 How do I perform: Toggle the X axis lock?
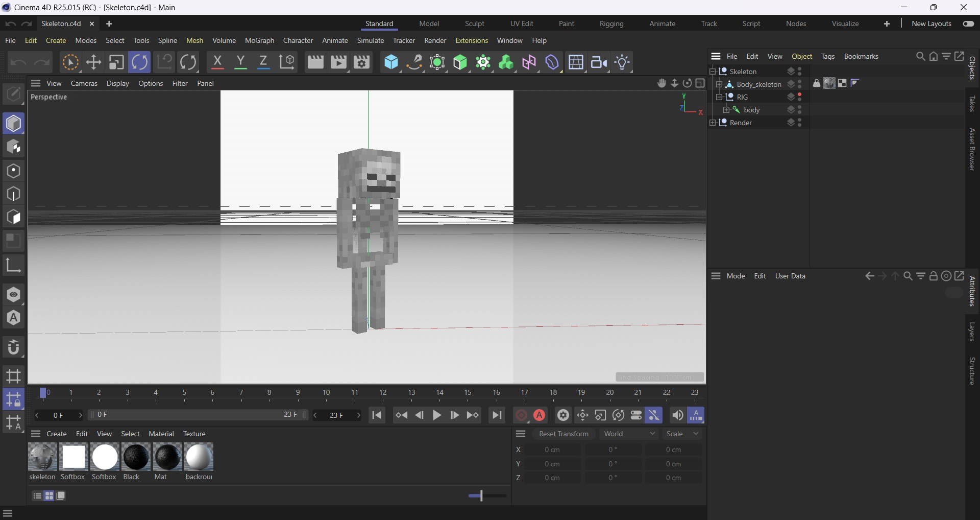217,62
